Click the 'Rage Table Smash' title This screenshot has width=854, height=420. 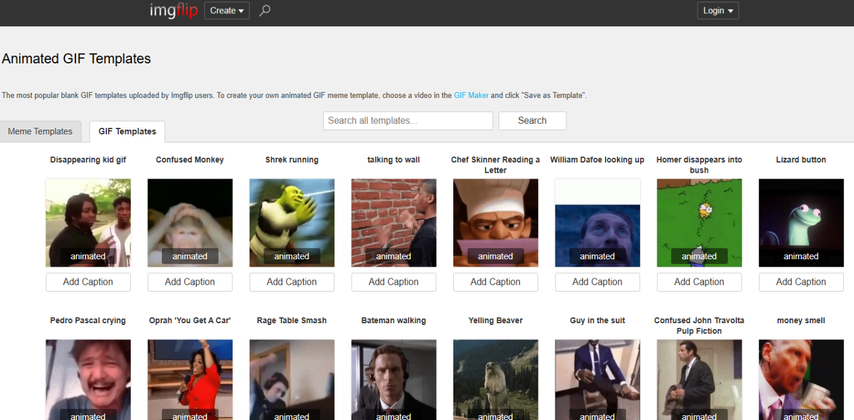coord(292,320)
